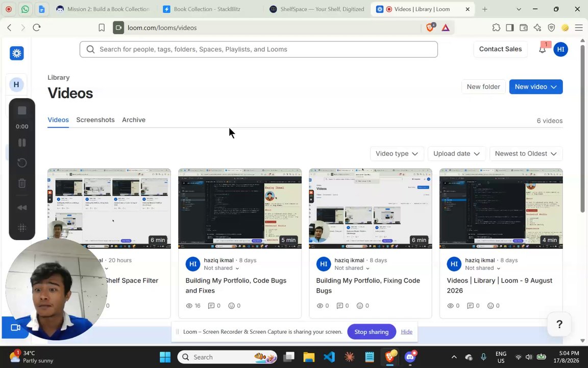Image resolution: width=588 pixels, height=368 pixels.
Task: Open the help question mark button
Action: 559,324
